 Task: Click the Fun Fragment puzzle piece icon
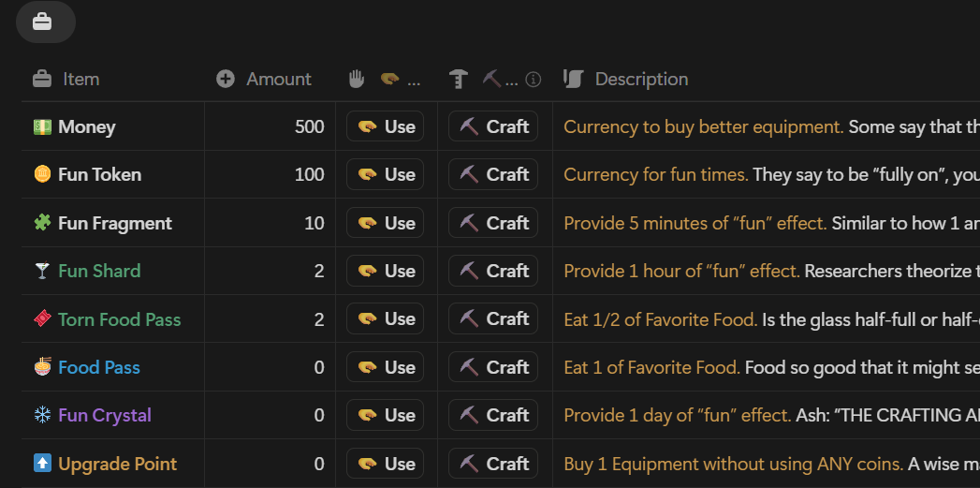[42, 223]
